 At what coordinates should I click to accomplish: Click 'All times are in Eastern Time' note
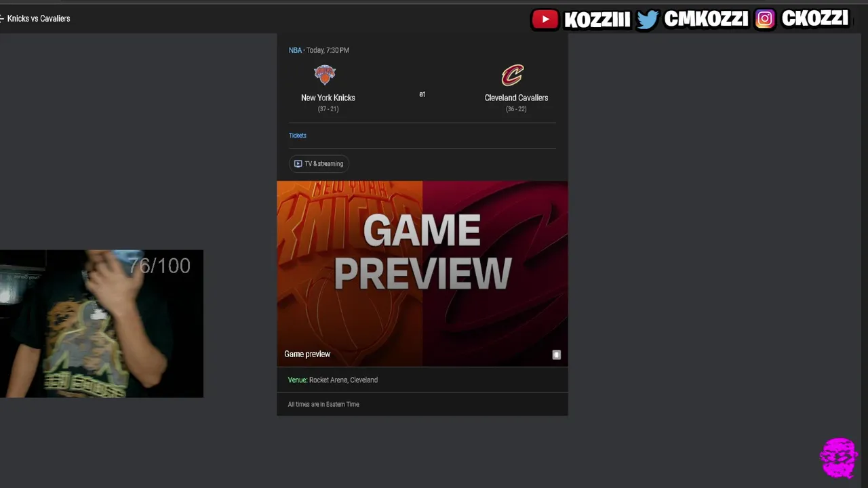[323, 405]
